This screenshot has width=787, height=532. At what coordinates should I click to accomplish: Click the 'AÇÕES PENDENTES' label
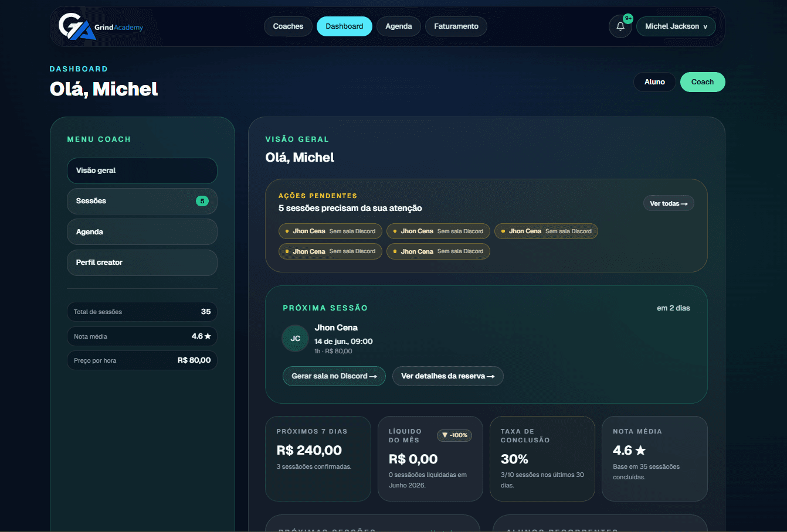click(318, 196)
